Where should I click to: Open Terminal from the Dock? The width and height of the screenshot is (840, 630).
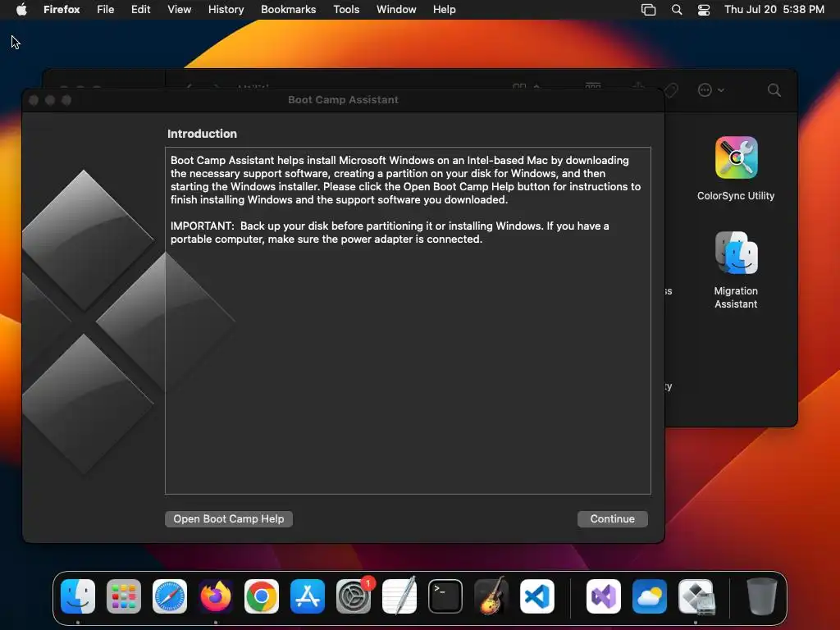[445, 596]
